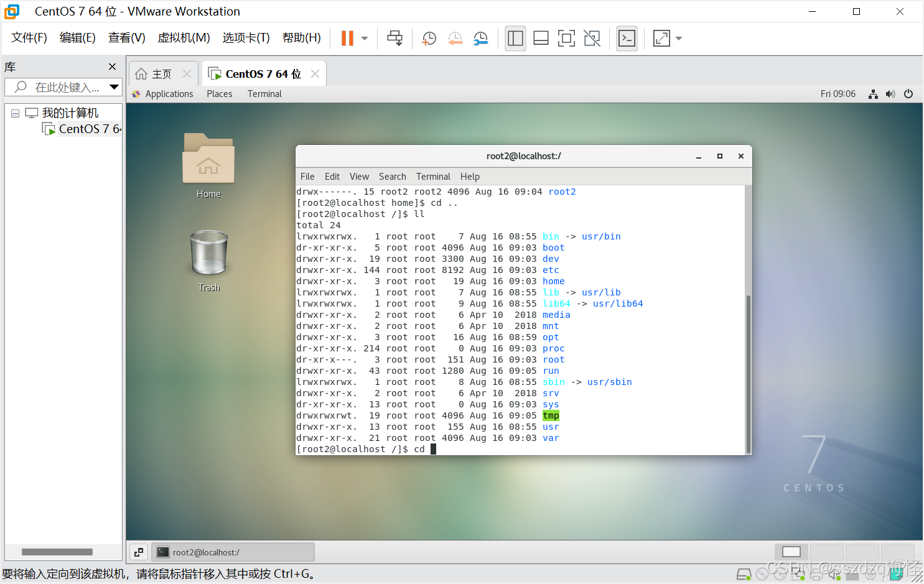Click the terminal vertical scrollbar
The width and height of the screenshot is (924, 584).
pyautogui.click(x=748, y=375)
